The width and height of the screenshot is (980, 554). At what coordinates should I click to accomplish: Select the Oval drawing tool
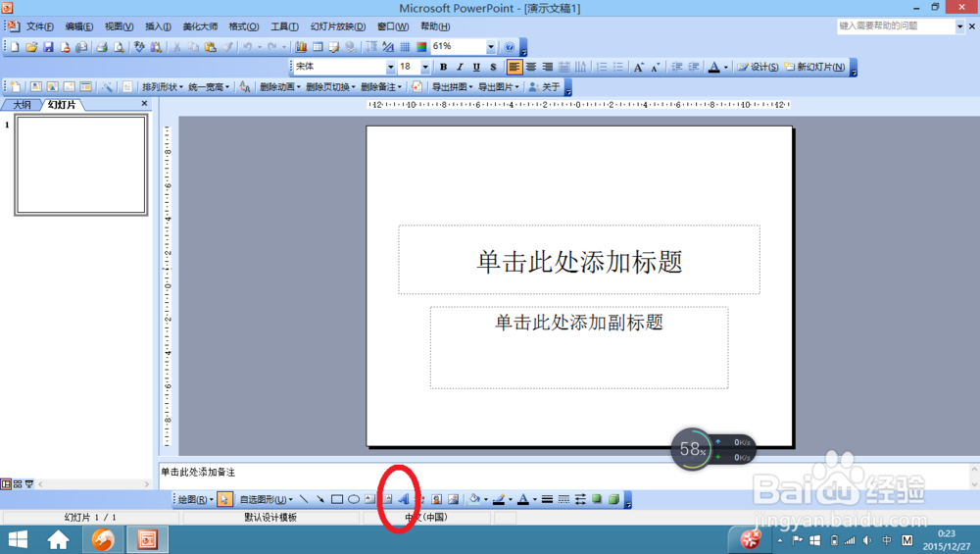click(x=354, y=500)
